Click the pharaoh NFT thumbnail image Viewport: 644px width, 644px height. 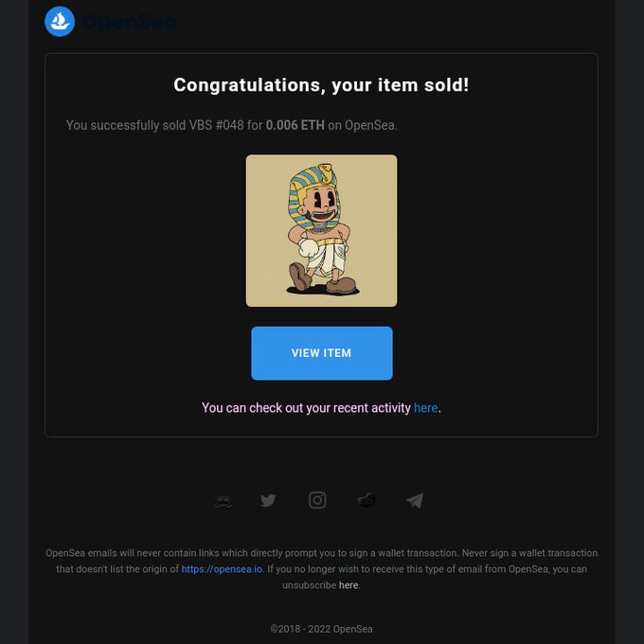(322, 230)
